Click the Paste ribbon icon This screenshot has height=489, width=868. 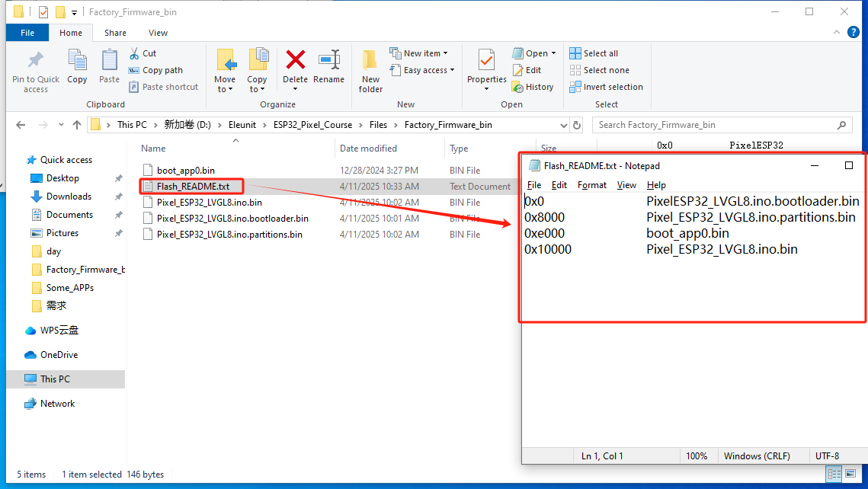(x=109, y=59)
